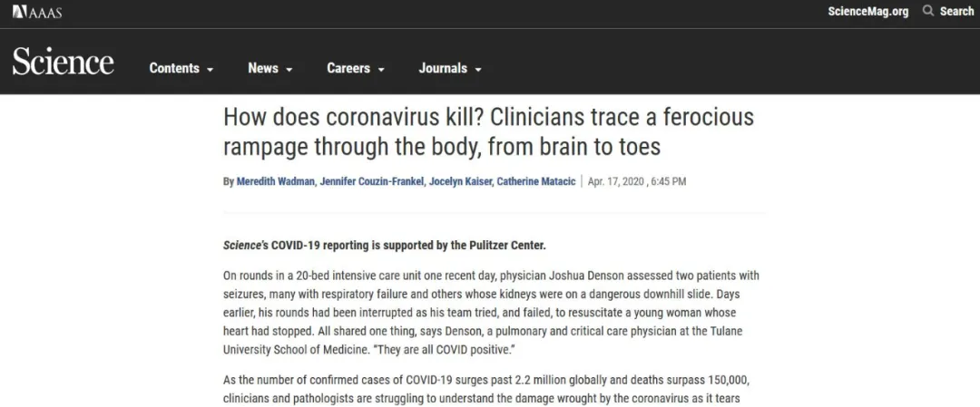This screenshot has height=407, width=980.
Task: Go to ScienceMag.org link
Action: [868, 12]
